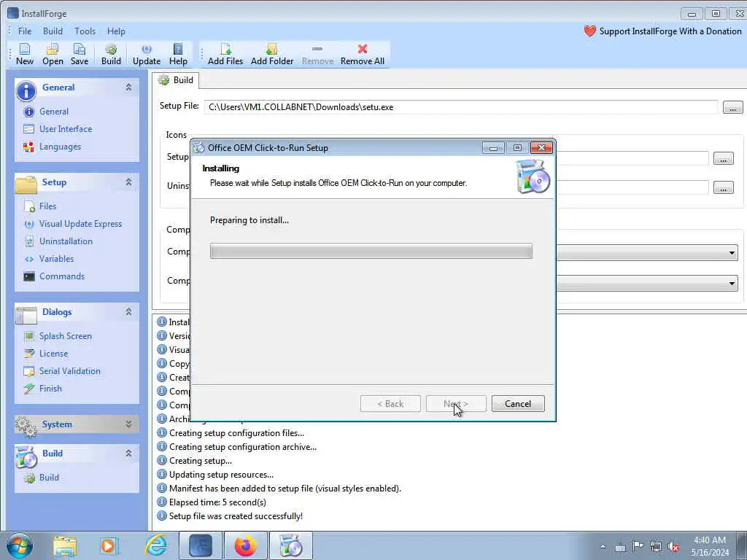Click the Update toolbar icon
Viewport: 747px width, 560px height.
click(x=146, y=54)
